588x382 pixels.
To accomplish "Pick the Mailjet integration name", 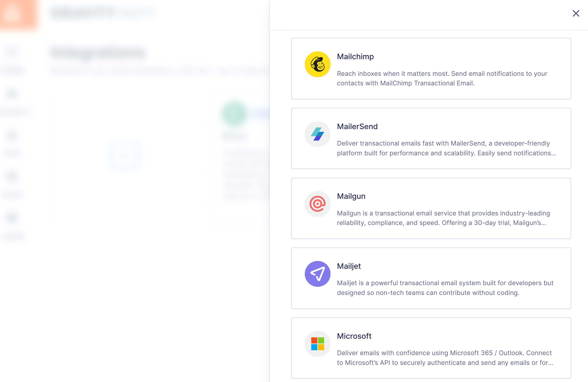I will (349, 266).
